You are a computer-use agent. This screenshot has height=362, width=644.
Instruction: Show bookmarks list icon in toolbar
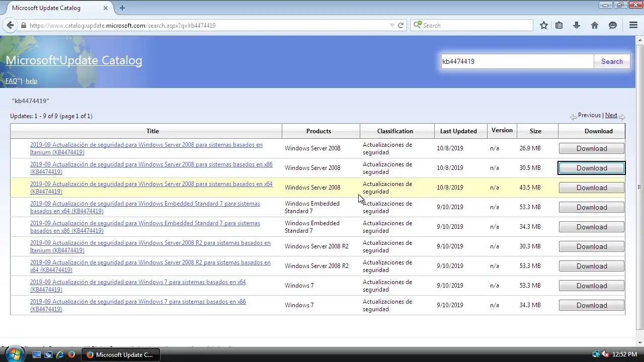pyautogui.click(x=559, y=25)
